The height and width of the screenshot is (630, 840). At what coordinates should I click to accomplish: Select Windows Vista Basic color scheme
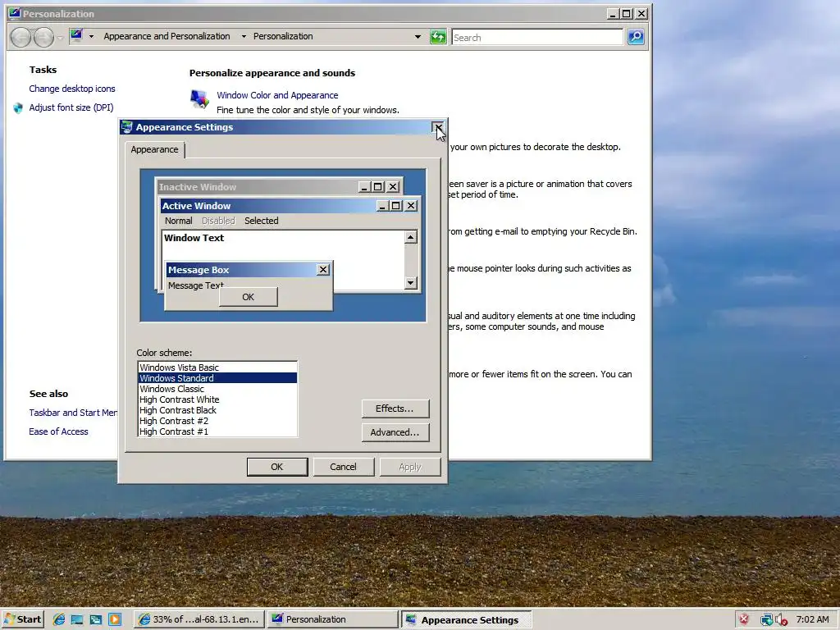pyautogui.click(x=217, y=367)
